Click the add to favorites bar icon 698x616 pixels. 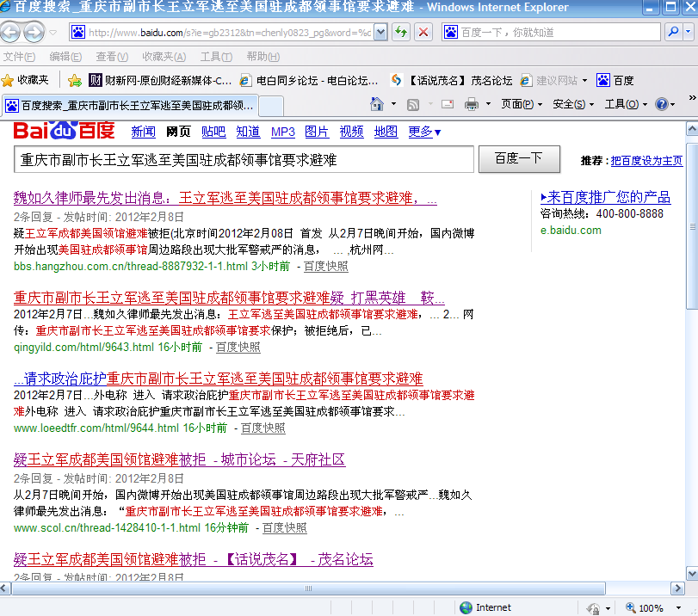click(75, 80)
